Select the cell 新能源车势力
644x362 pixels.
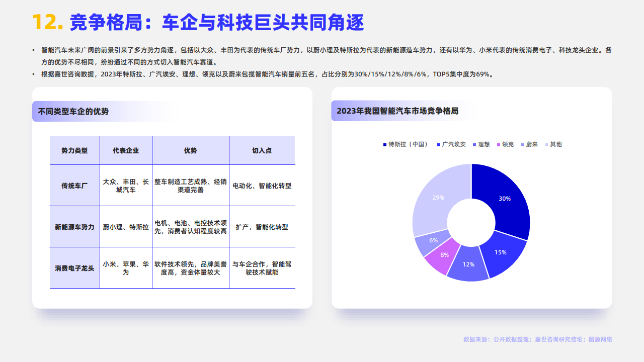[74, 227]
